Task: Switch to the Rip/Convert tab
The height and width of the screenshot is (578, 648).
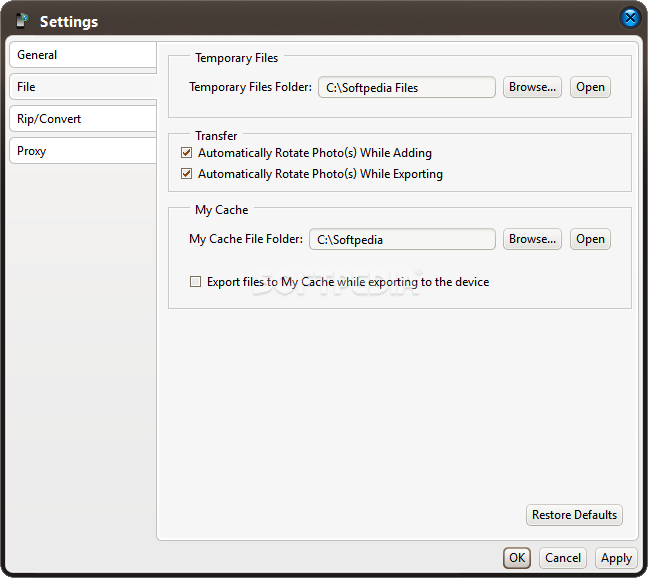Action: tap(83, 119)
